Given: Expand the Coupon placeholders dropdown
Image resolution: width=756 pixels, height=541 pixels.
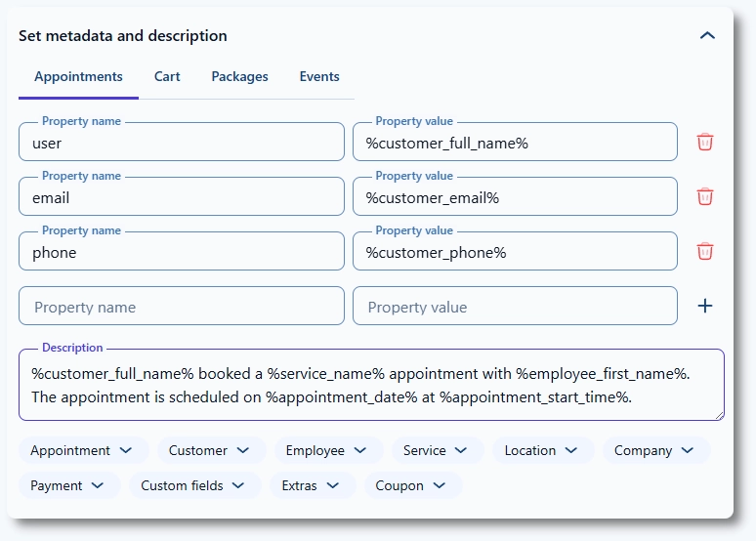Looking at the screenshot, I should [x=412, y=485].
